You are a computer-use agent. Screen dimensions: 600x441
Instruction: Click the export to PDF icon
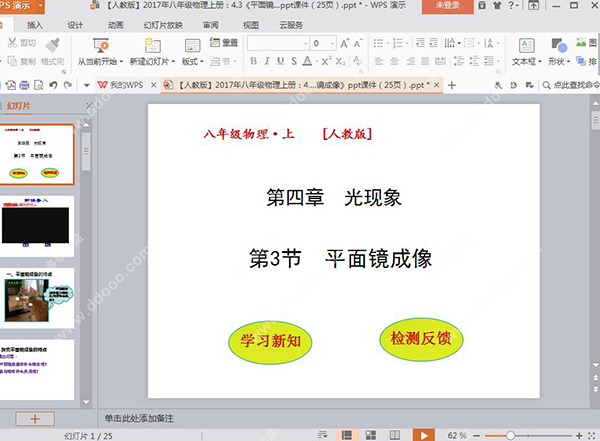10,85
